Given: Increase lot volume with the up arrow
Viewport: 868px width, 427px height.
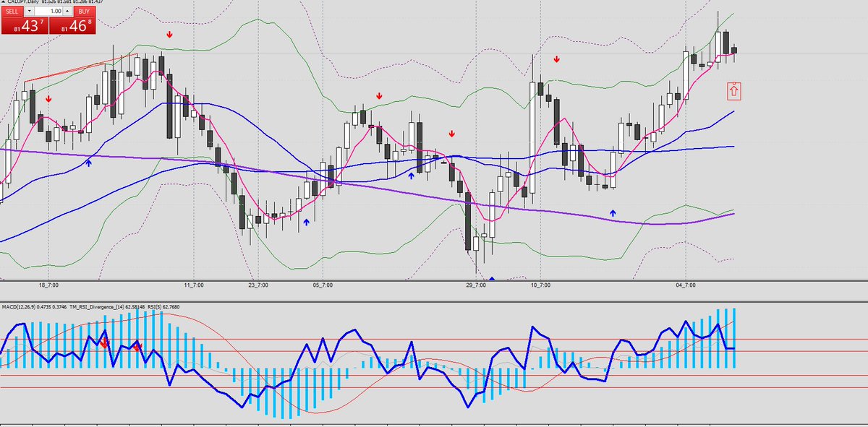Looking at the screenshot, I should pyautogui.click(x=67, y=12).
